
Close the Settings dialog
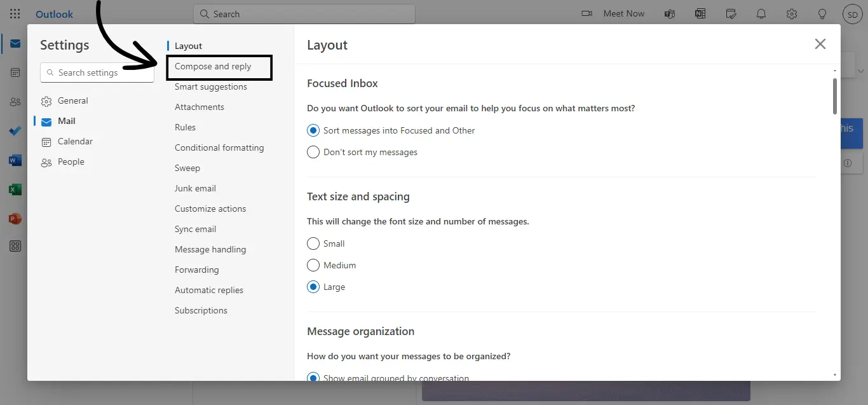pyautogui.click(x=820, y=44)
